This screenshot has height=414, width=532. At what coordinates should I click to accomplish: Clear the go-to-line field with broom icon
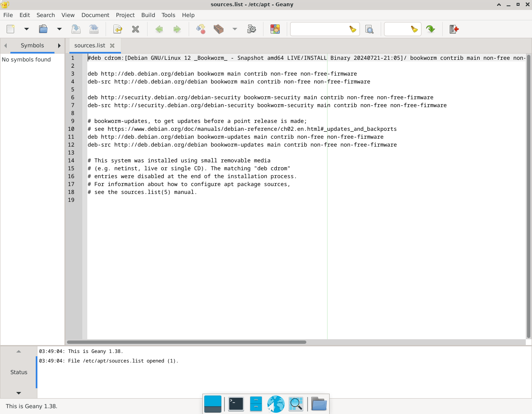click(414, 29)
